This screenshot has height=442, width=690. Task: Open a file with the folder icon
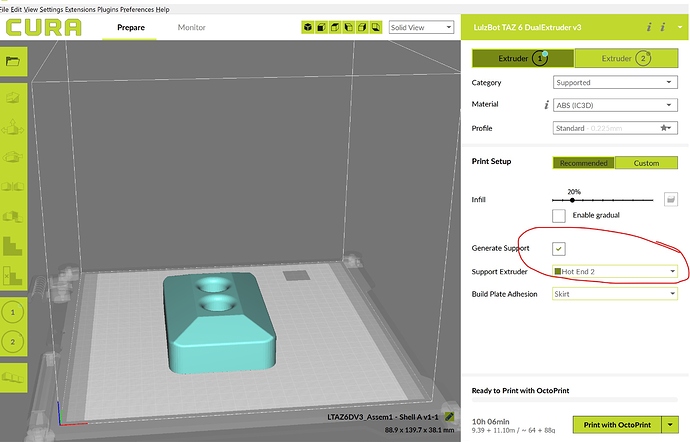[x=13, y=61]
